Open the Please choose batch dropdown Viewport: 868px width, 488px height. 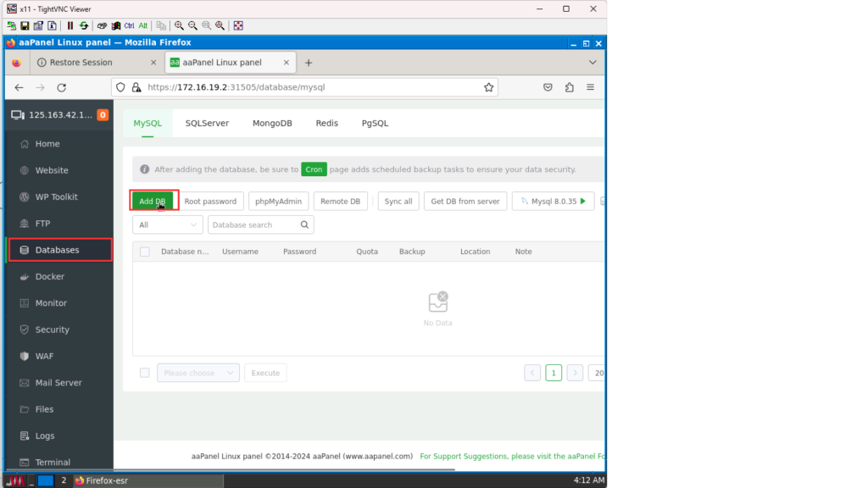[x=198, y=373]
